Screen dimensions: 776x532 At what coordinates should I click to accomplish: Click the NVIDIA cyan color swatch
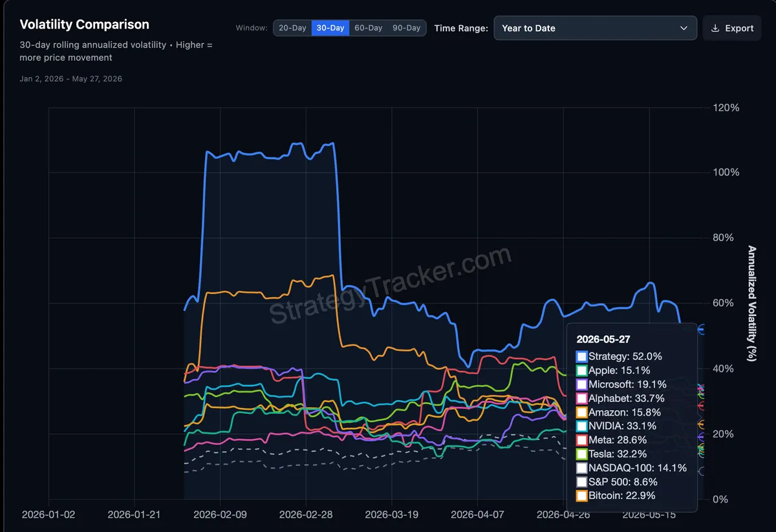(581, 426)
